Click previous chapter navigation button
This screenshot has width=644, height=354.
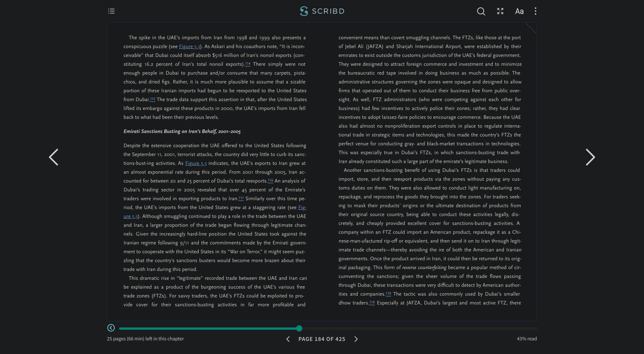[x=111, y=328]
